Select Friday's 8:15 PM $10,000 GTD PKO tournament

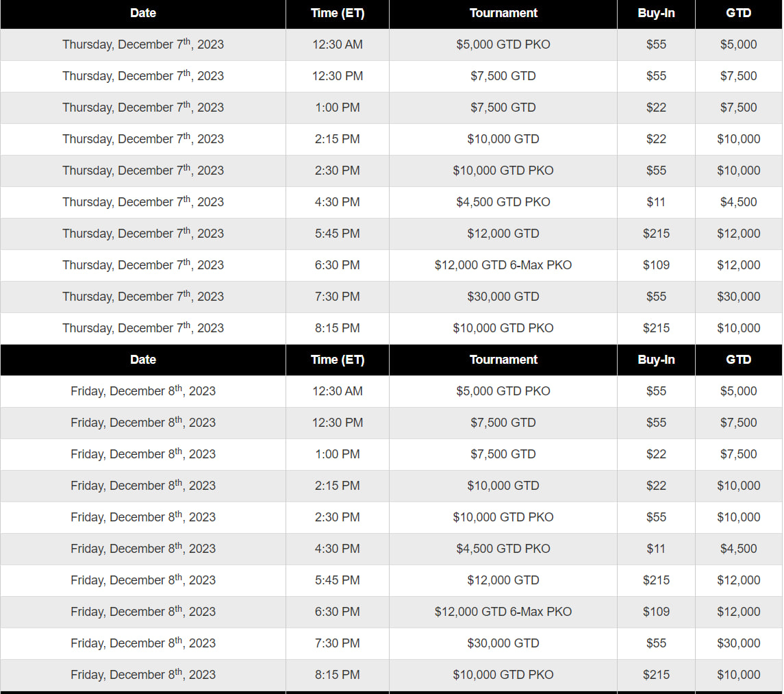(503, 675)
